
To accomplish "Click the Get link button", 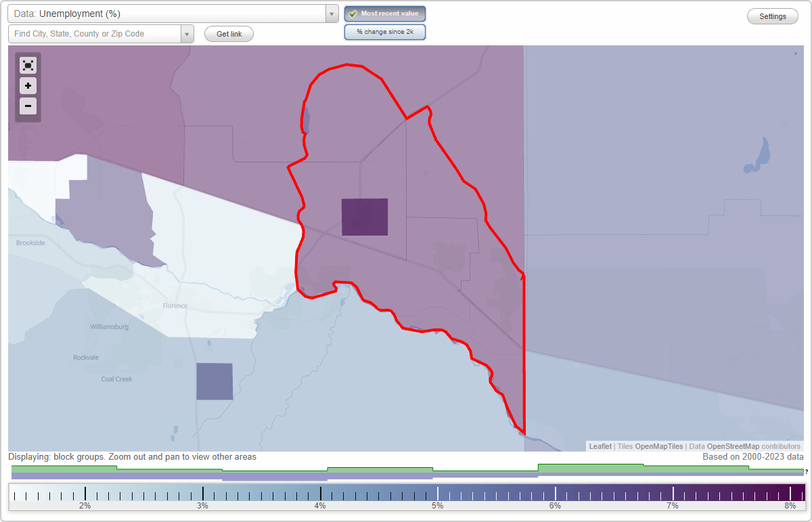I will (x=228, y=34).
